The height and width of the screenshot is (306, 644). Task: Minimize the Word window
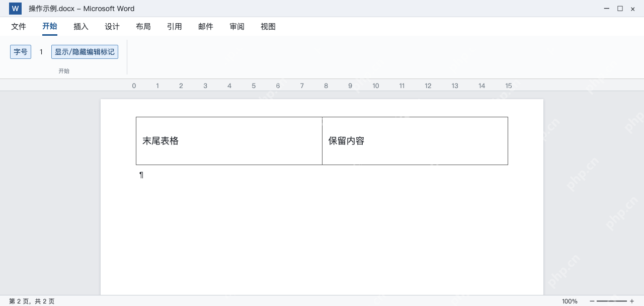[x=607, y=9]
